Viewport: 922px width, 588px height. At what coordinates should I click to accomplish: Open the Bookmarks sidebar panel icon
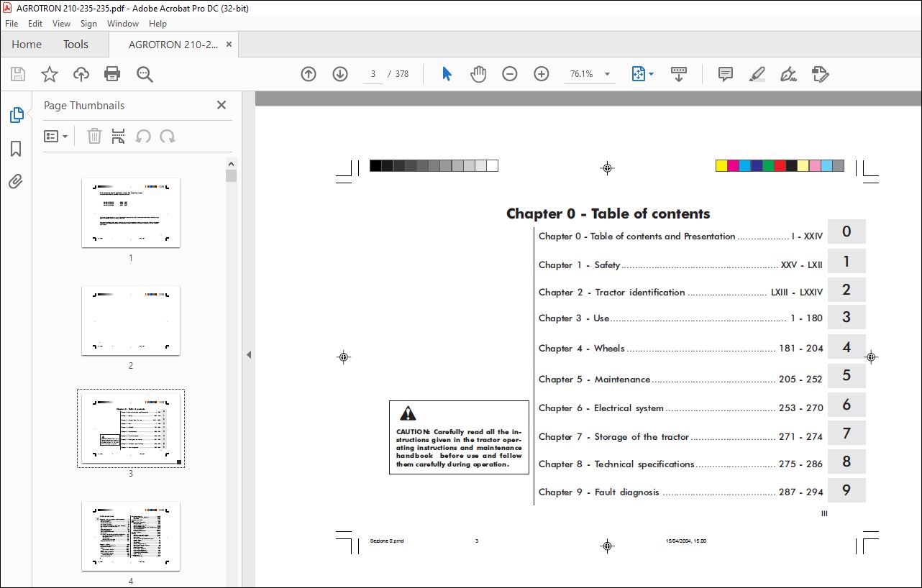[x=16, y=149]
